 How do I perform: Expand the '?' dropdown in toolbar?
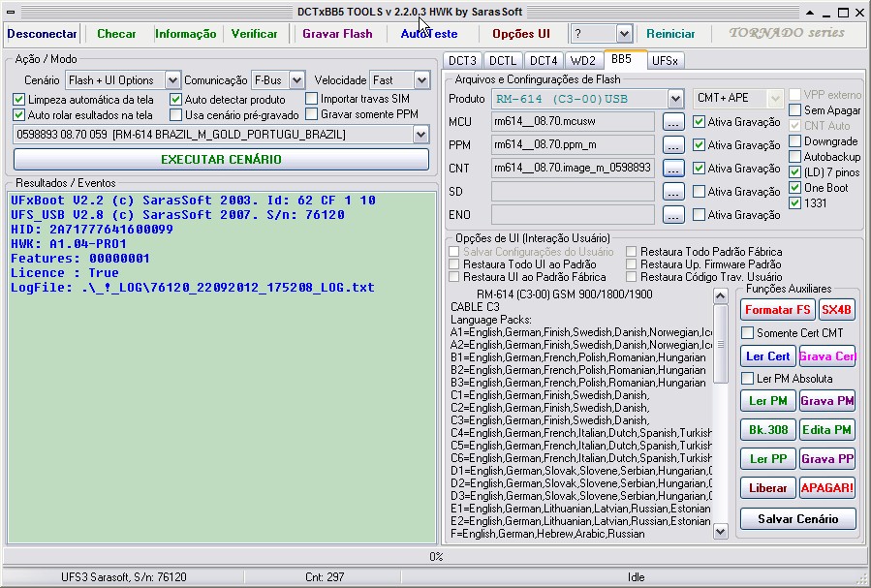(624, 34)
